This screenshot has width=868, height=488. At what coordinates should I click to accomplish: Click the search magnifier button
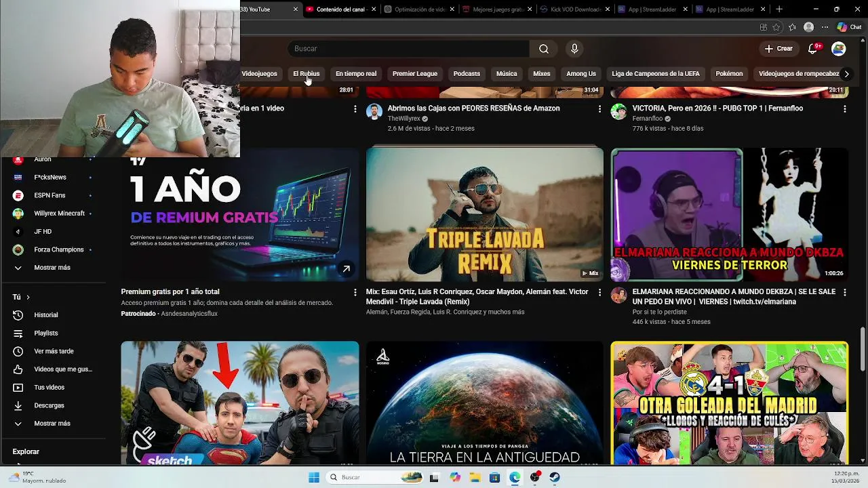544,49
